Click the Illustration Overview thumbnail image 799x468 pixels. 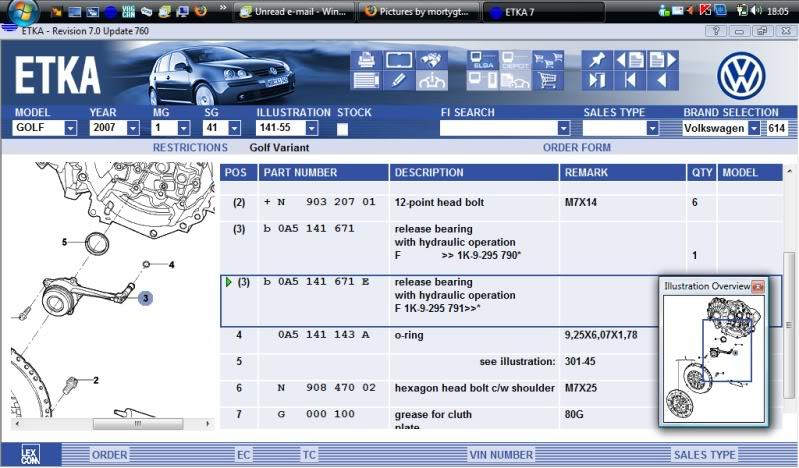point(713,358)
